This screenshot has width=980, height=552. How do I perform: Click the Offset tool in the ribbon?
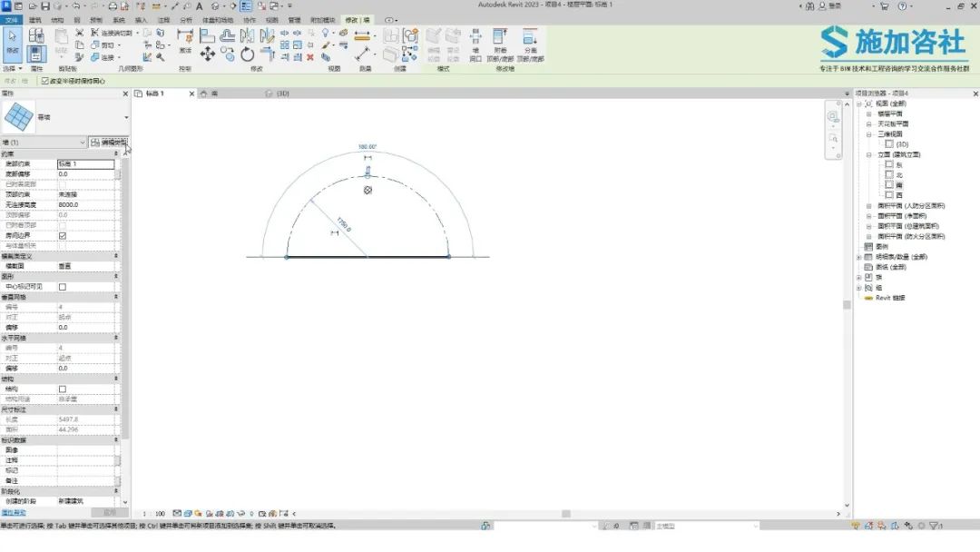[x=228, y=35]
